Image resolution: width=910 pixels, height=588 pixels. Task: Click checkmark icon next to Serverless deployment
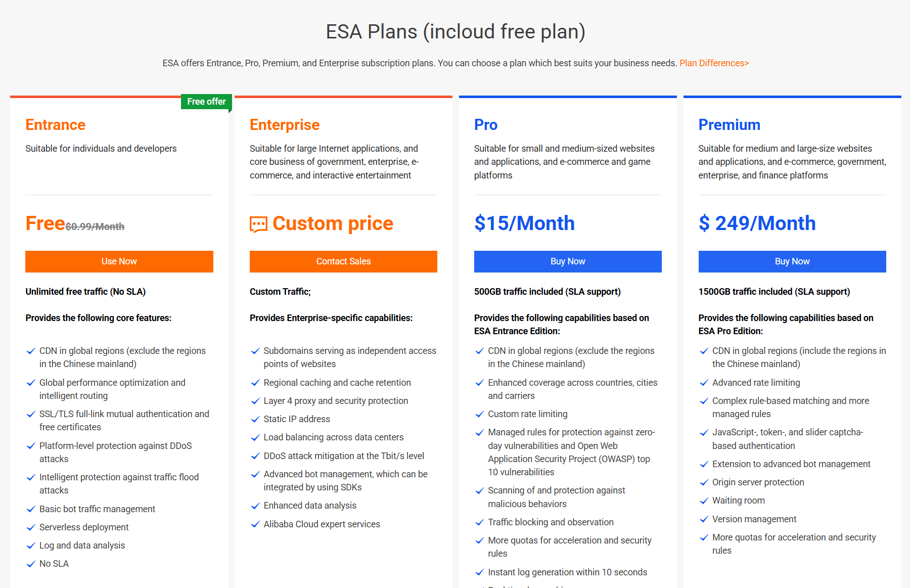[x=31, y=527]
